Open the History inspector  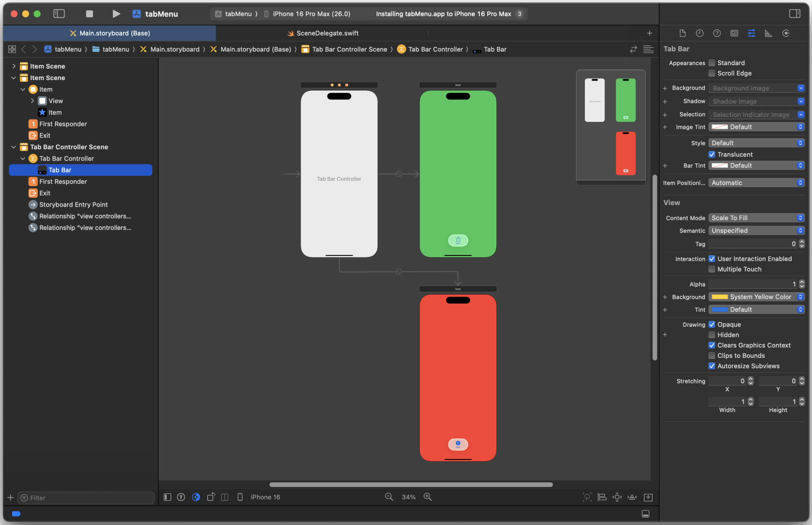699,33
